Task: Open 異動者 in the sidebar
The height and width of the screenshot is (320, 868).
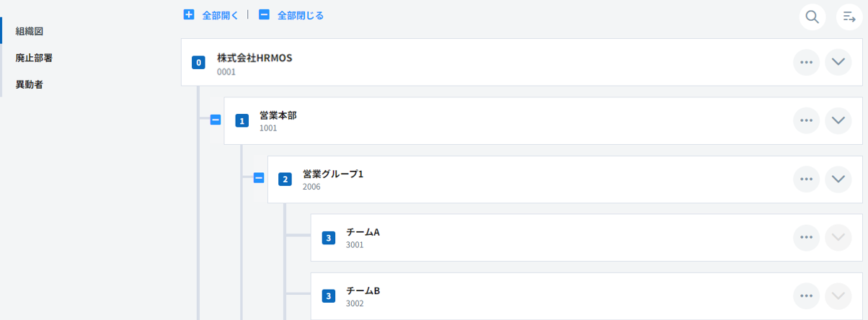Action: (30, 84)
